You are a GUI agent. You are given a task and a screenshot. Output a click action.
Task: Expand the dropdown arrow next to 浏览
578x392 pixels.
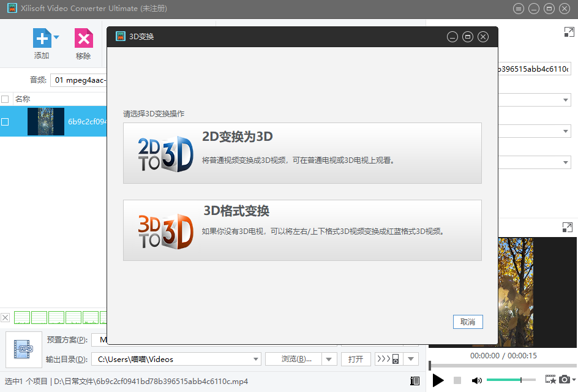(329, 359)
